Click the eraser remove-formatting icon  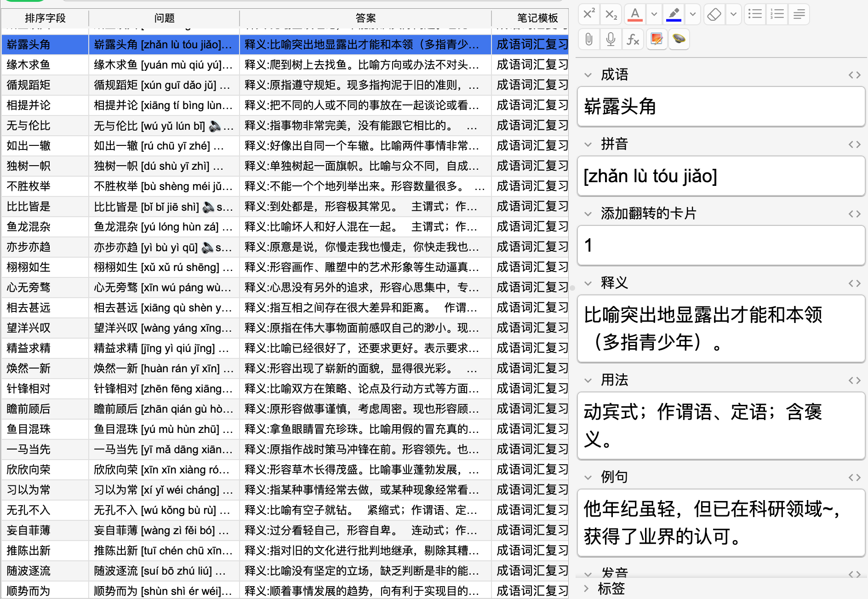(x=714, y=14)
